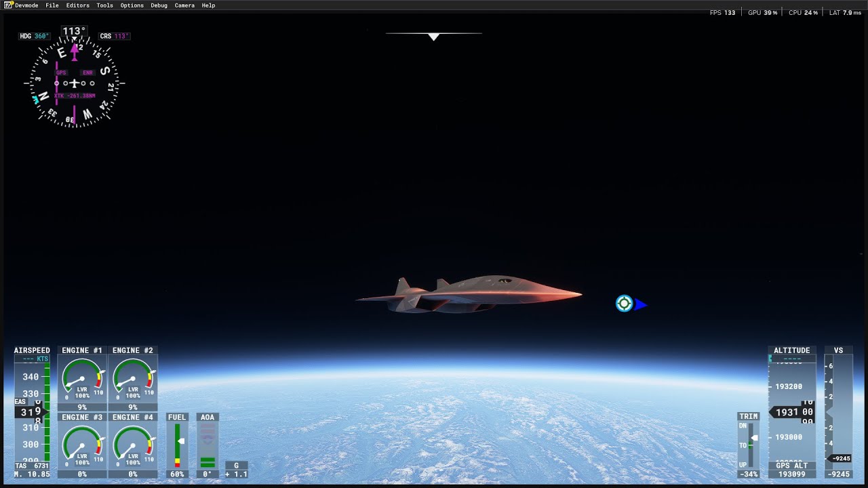The height and width of the screenshot is (488, 868).
Task: Click the GPS ALT label
Action: [x=792, y=466]
